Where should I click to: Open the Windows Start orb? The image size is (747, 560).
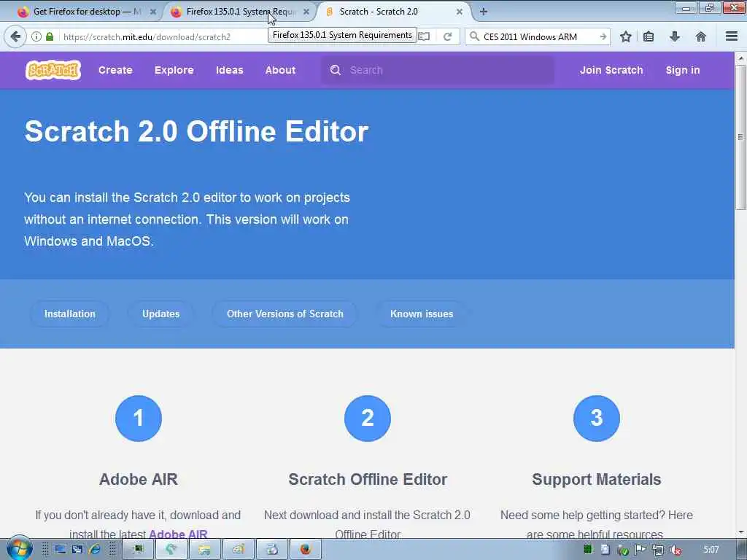19,549
